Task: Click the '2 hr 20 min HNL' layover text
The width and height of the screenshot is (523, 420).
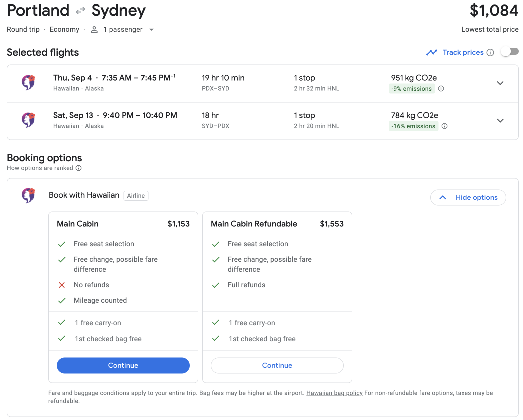Action: 316,126
